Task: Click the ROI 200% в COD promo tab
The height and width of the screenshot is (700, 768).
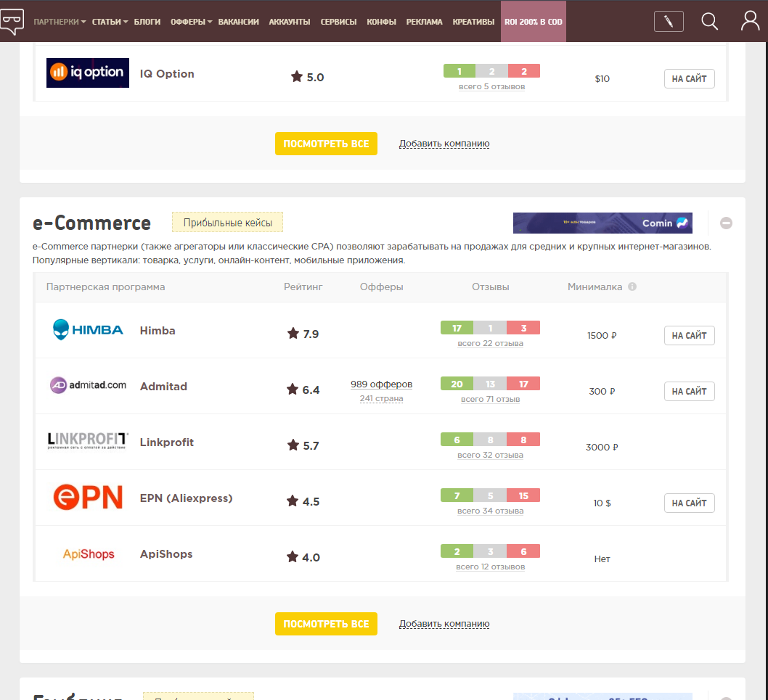Action: 534,22
